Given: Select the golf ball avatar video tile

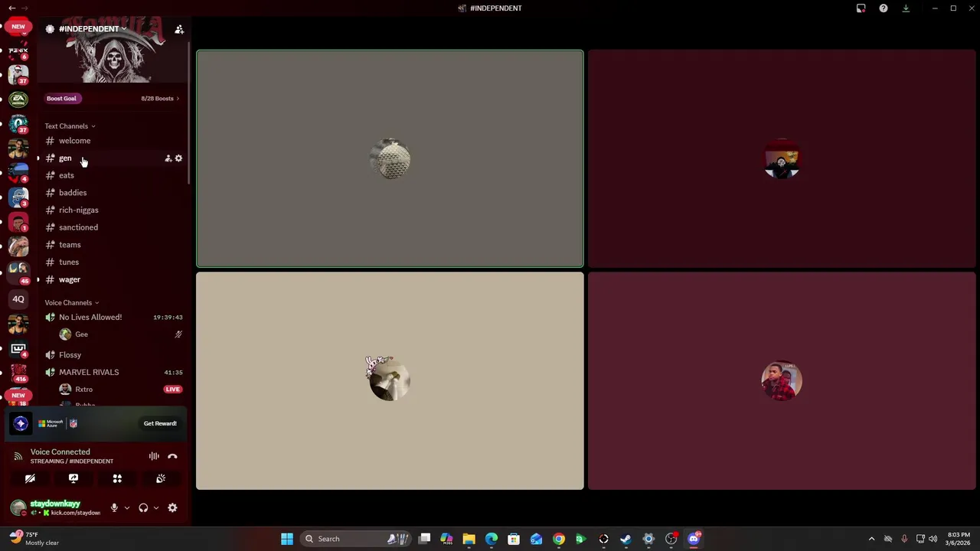Looking at the screenshot, I should coord(390,159).
